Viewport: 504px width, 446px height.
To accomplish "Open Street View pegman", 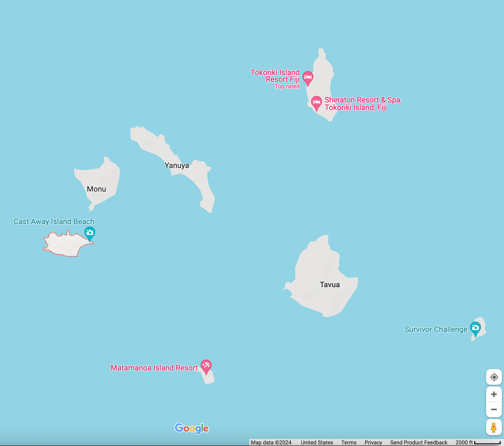I will tap(494, 427).
